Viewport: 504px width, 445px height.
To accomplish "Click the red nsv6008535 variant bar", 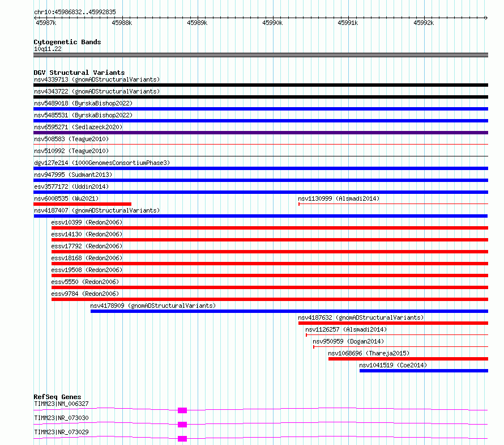I will pyautogui.click(x=82, y=204).
